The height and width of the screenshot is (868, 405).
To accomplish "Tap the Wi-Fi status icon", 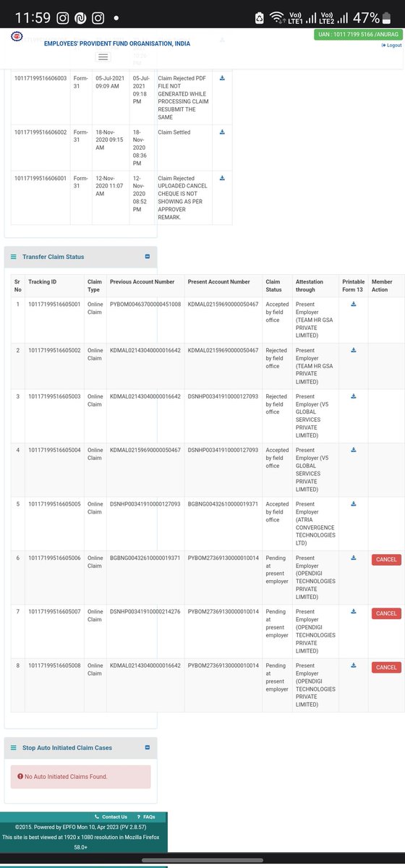I will [278, 17].
